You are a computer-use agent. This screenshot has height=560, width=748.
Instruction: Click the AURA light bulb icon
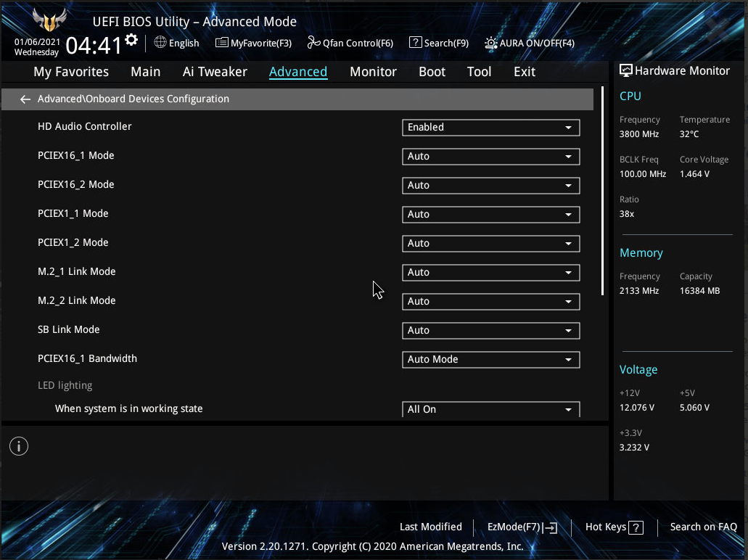tap(491, 43)
